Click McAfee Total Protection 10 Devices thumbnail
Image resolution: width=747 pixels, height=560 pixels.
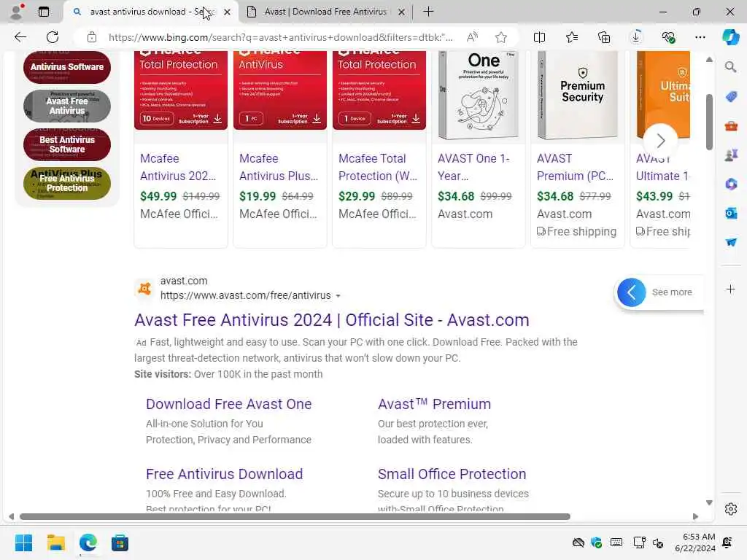coord(181,90)
